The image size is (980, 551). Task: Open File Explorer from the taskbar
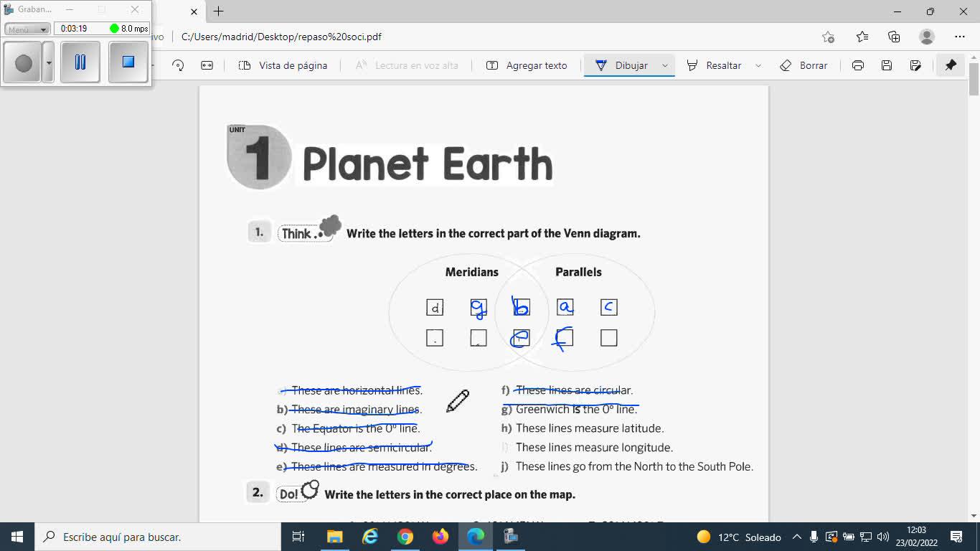click(334, 537)
